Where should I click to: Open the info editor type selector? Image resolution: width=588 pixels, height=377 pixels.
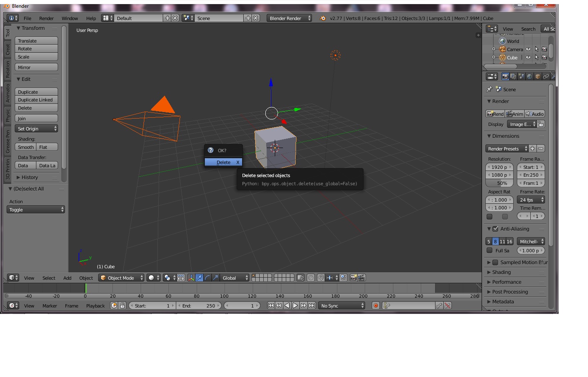point(13,18)
